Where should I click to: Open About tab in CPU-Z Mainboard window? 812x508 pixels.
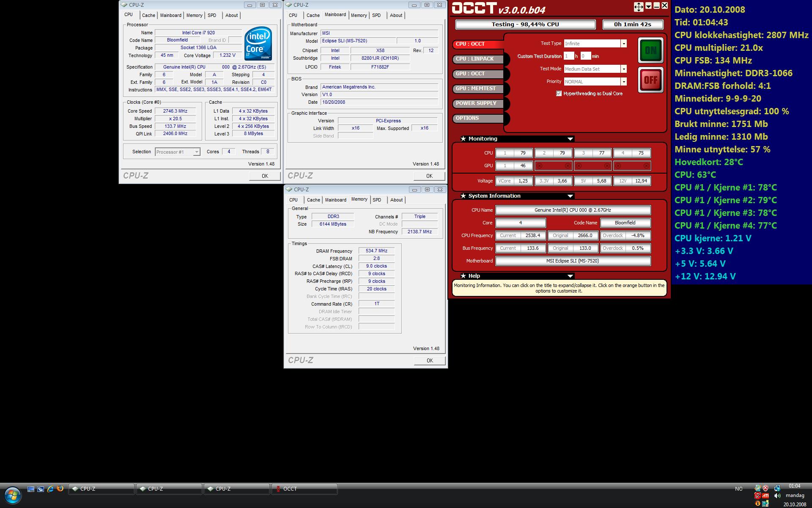[x=396, y=15]
